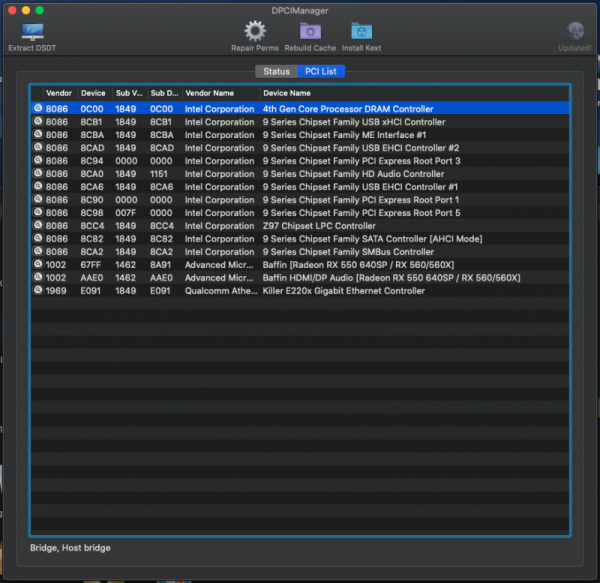
Task: Click the Rebuild Cache folder icon
Action: click(x=310, y=31)
